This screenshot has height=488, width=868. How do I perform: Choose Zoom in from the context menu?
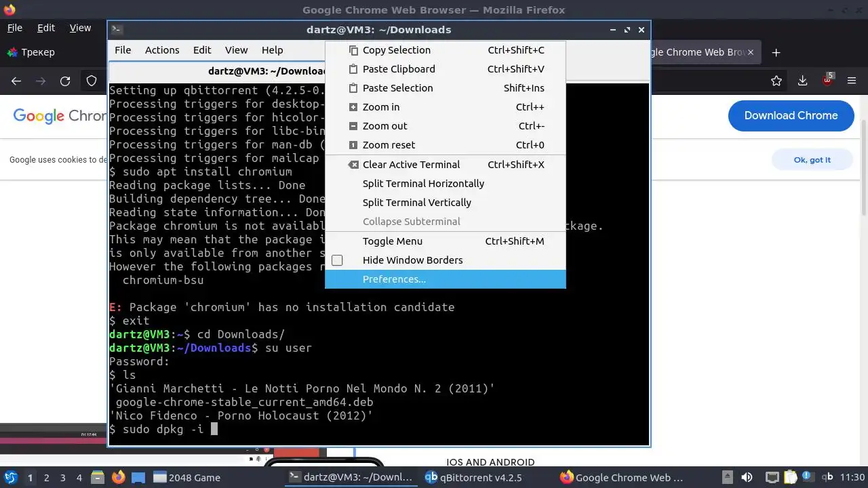pyautogui.click(x=445, y=107)
